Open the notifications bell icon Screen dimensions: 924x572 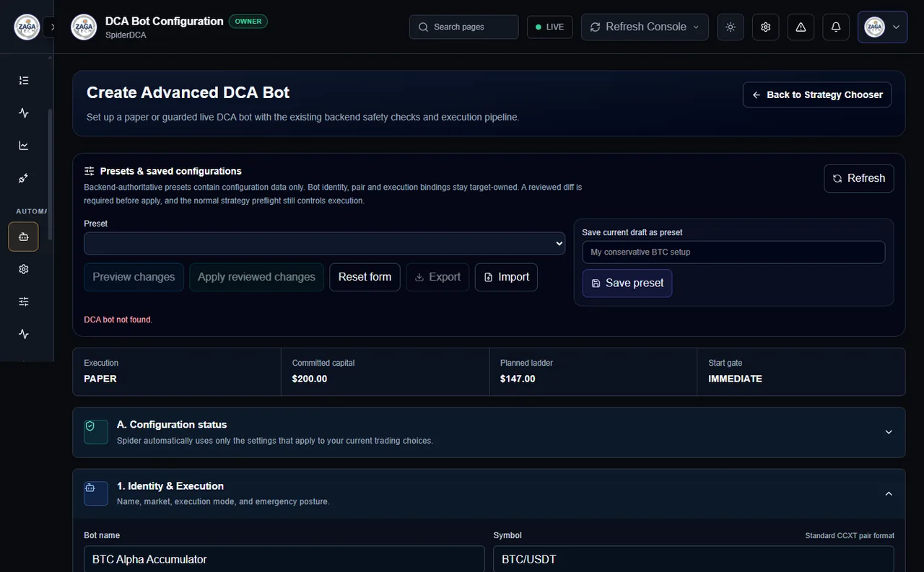[836, 27]
